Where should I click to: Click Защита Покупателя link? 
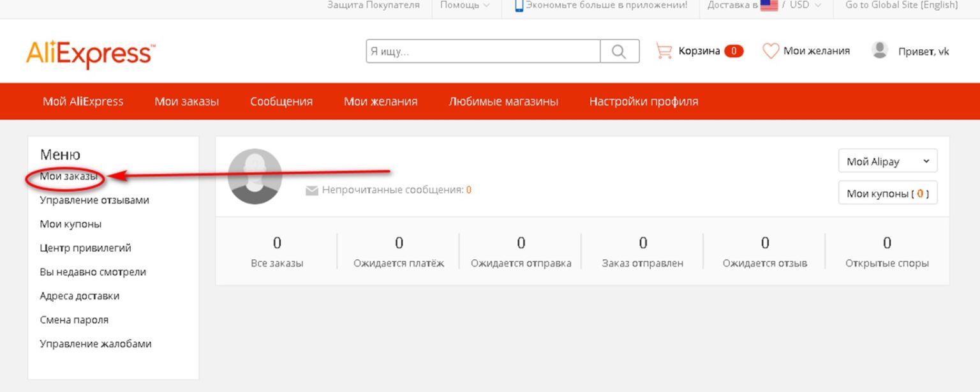pyautogui.click(x=373, y=5)
